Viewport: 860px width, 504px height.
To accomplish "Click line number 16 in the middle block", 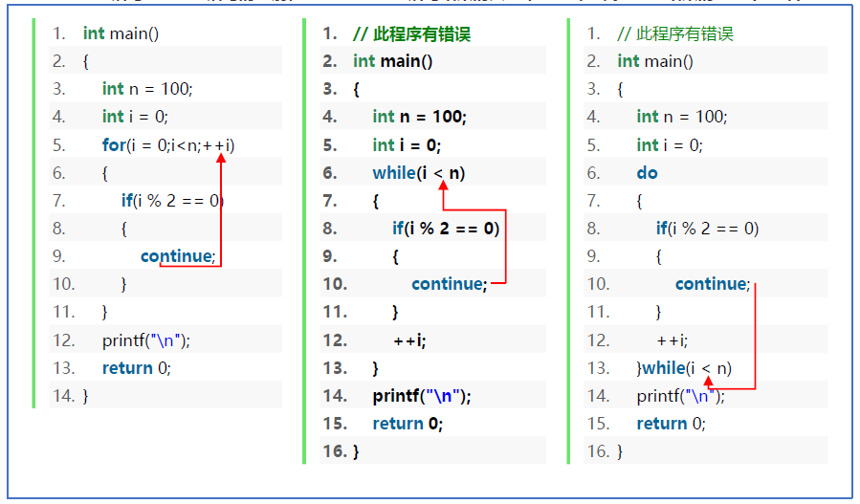I will click(335, 451).
